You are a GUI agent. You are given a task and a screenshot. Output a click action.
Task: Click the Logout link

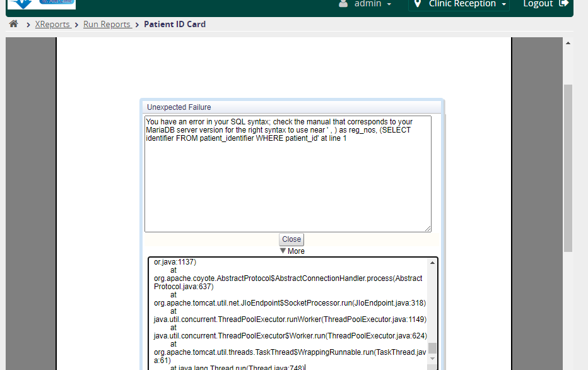point(538,4)
